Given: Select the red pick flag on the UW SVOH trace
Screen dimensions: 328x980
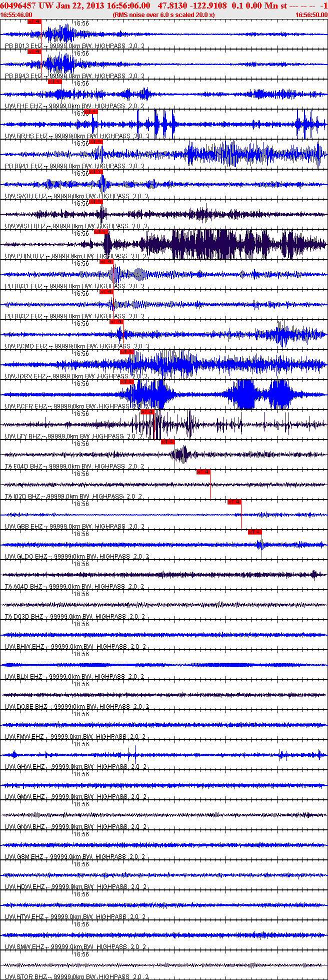Looking at the screenshot, I should (x=95, y=172).
